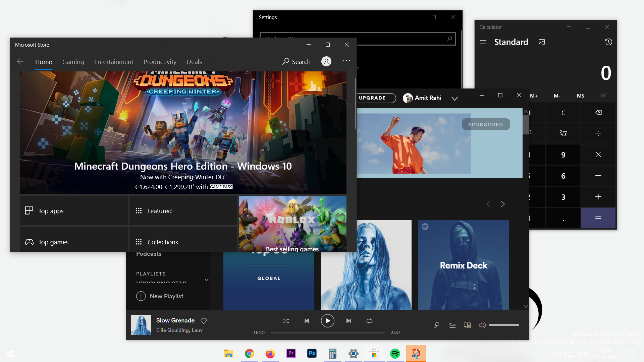The height and width of the screenshot is (362, 644).
Task: Click the Calculator minus button
Action: point(598,176)
